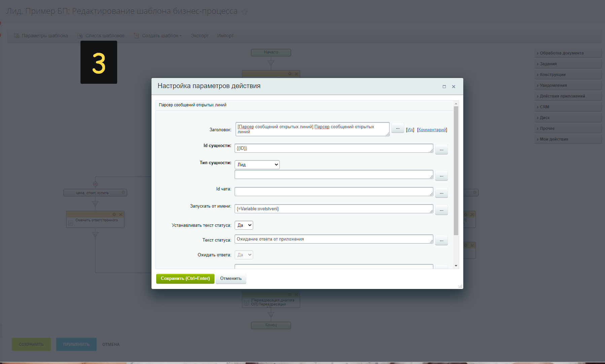Click Импорт in the toolbar
Screen dimensions: 605x364
[x=225, y=36]
